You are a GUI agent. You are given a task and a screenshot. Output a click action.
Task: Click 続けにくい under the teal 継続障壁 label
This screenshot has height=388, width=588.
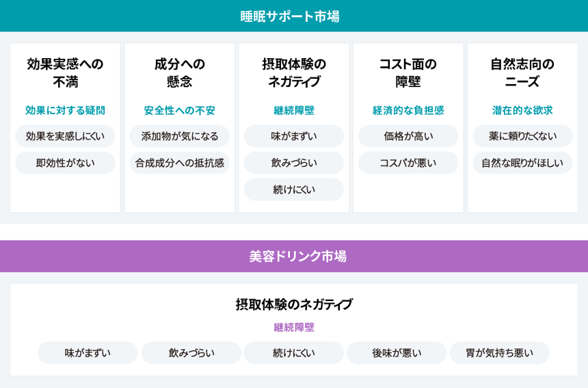coord(294,190)
